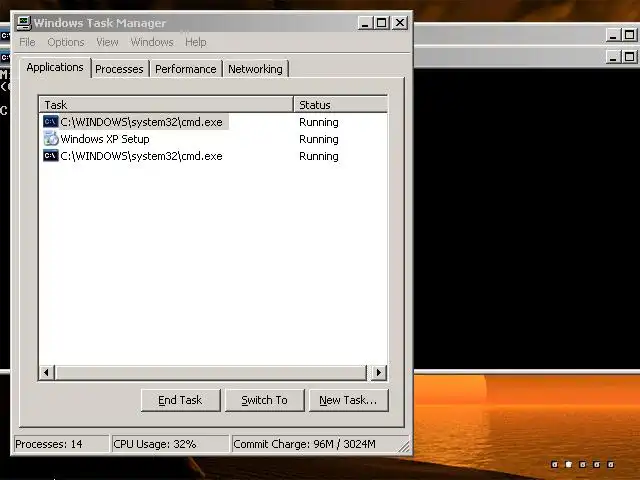
Task: Sort the list by the Task column header
Action: [166, 104]
